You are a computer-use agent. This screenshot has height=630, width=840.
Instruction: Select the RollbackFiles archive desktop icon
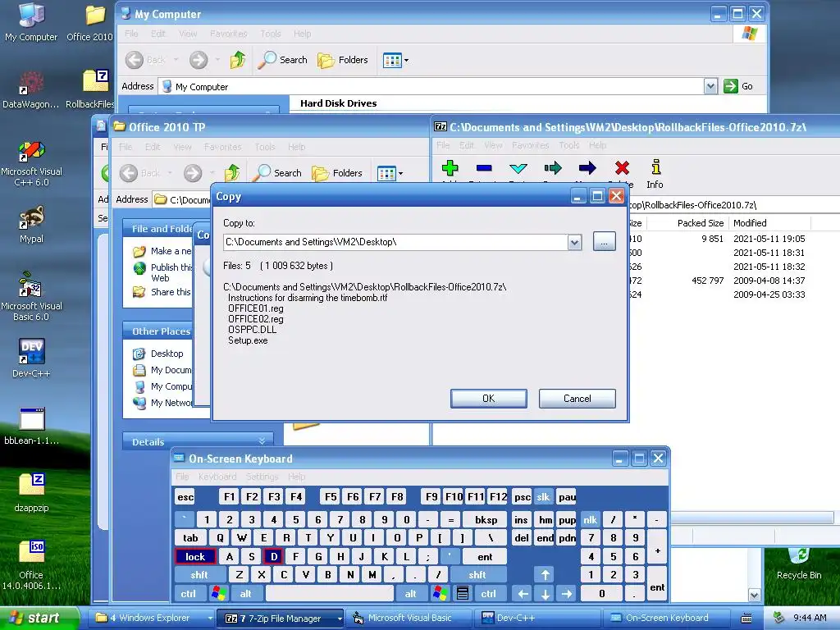pyautogui.click(x=90, y=89)
